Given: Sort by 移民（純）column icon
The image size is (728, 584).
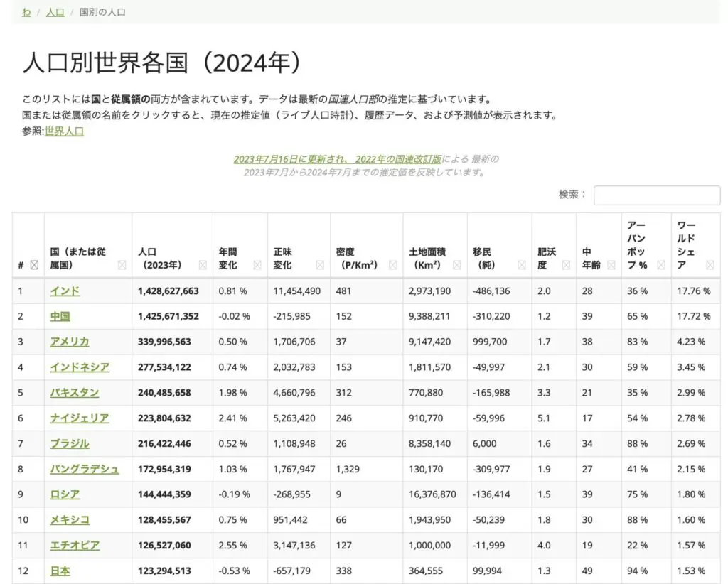Looking at the screenshot, I should click(520, 265).
